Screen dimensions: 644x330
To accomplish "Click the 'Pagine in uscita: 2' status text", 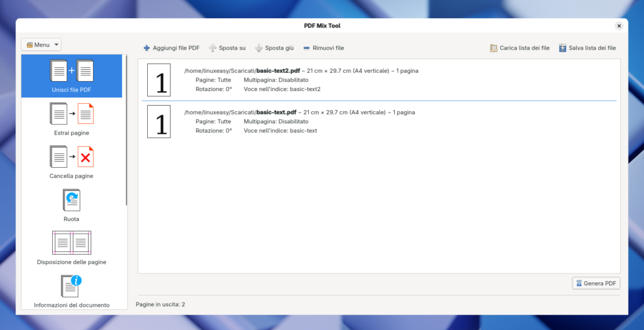I will click(160, 305).
